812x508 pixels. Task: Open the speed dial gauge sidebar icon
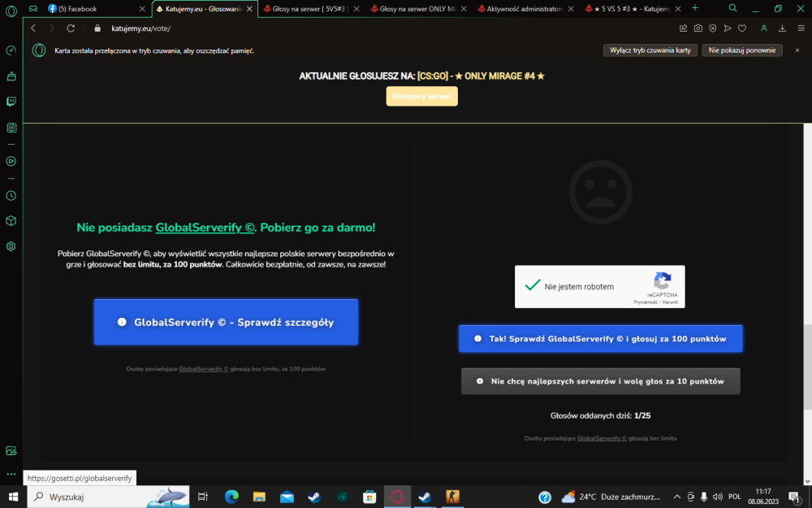(x=11, y=50)
